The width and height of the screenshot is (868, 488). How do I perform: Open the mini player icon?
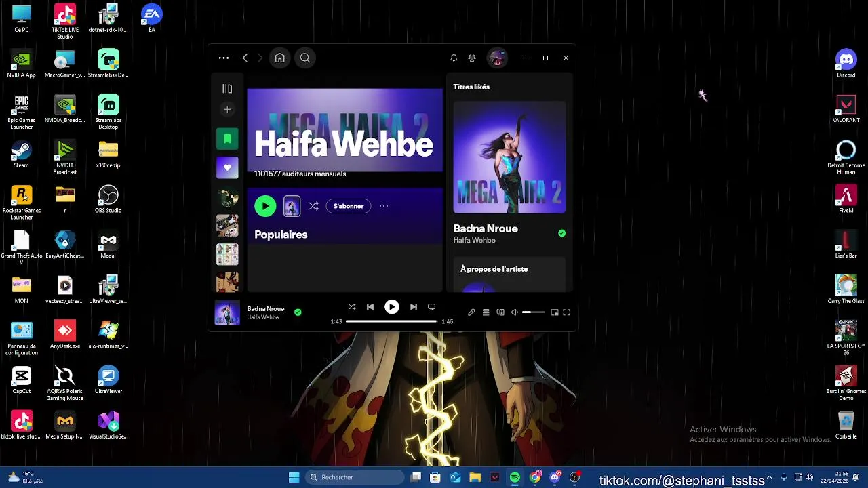tap(555, 312)
